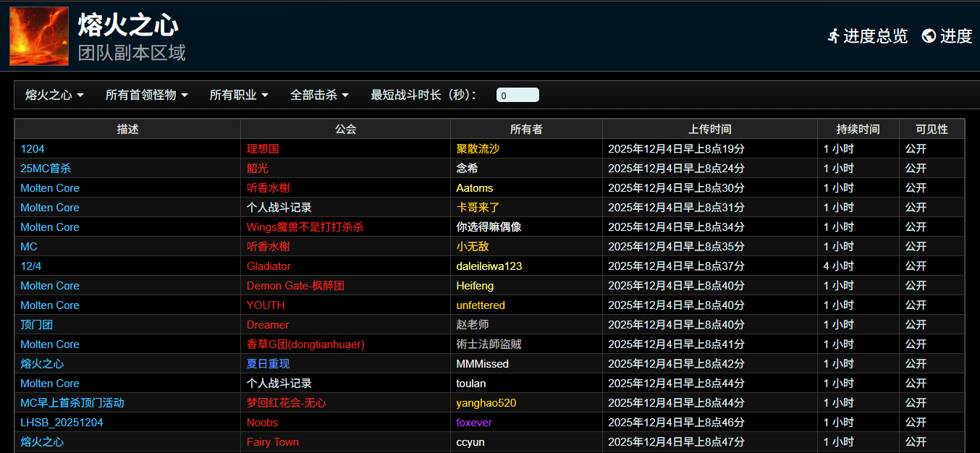The width and height of the screenshot is (980, 453).
Task: Open the LHSB_20251204 report
Action: pyautogui.click(x=62, y=423)
